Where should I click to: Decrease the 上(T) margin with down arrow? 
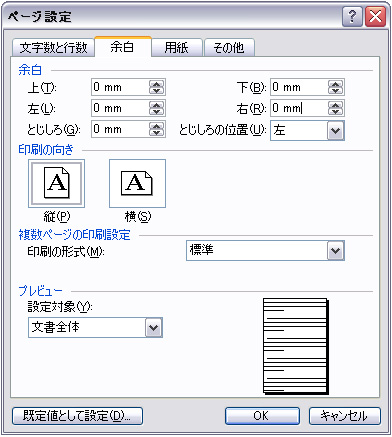tap(156, 91)
